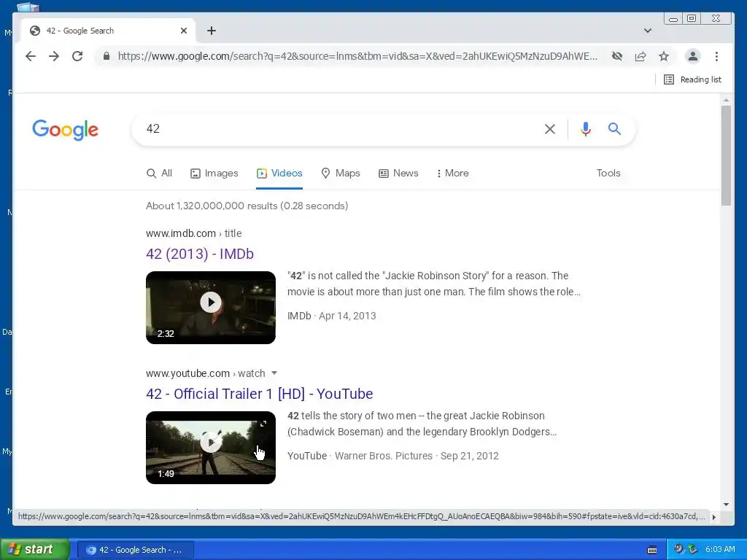Screen dimensions: 747x560
Task: Click the on-screen keyboard tray icon
Action: click(652, 550)
